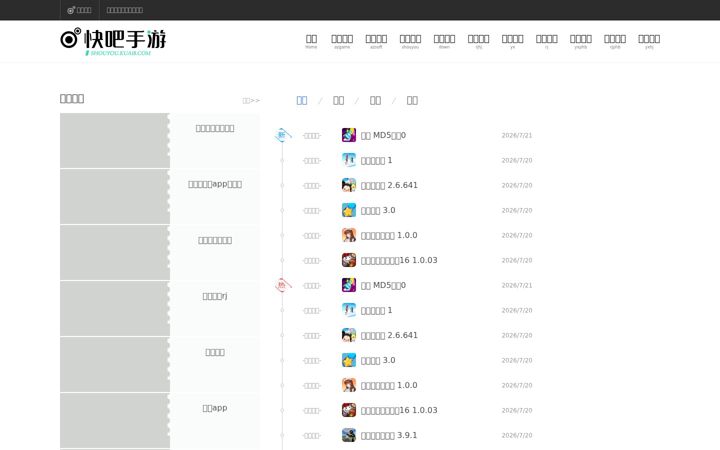This screenshot has width=720, height=450.
Task: Click the more ">>" link beside the left heading
Action: (x=251, y=101)
